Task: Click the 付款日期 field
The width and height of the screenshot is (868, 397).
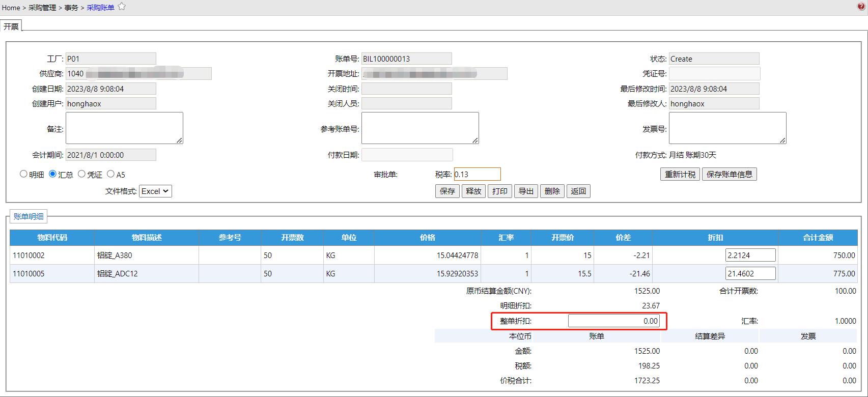Action: point(407,155)
